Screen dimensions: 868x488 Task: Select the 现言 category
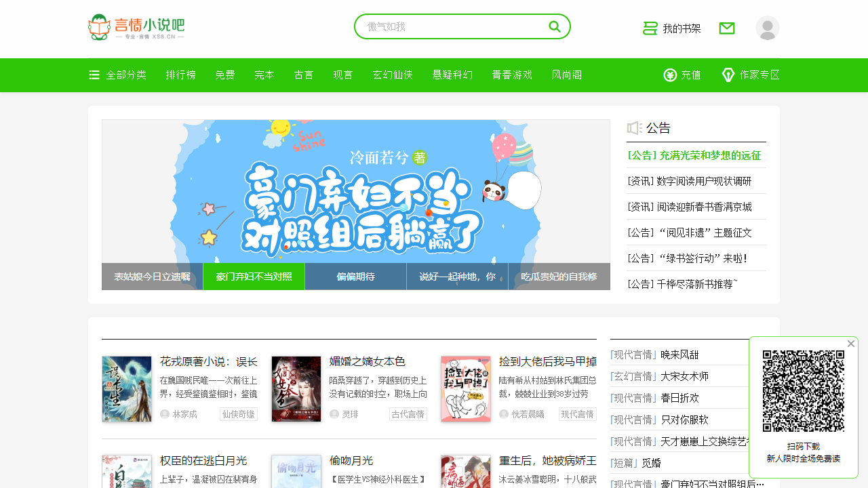(x=343, y=75)
